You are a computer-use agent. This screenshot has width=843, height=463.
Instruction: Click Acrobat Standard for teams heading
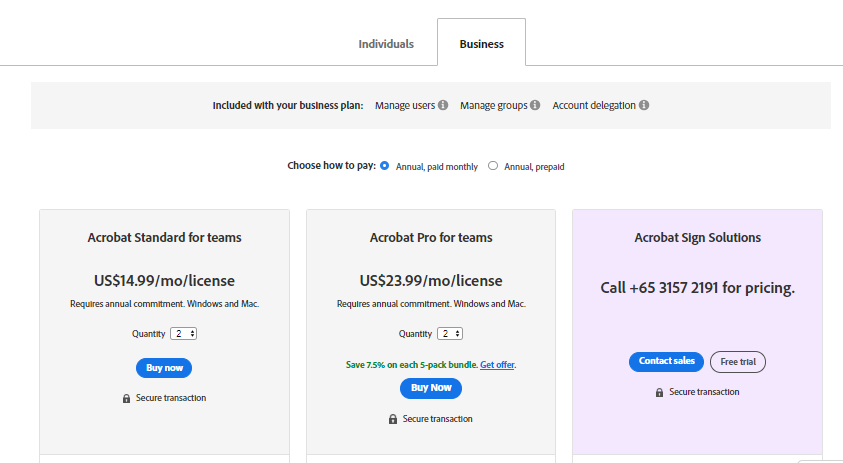(165, 238)
